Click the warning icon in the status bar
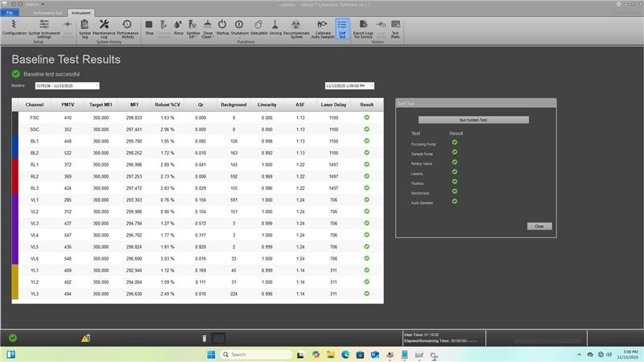This screenshot has width=644, height=362. click(x=85, y=339)
